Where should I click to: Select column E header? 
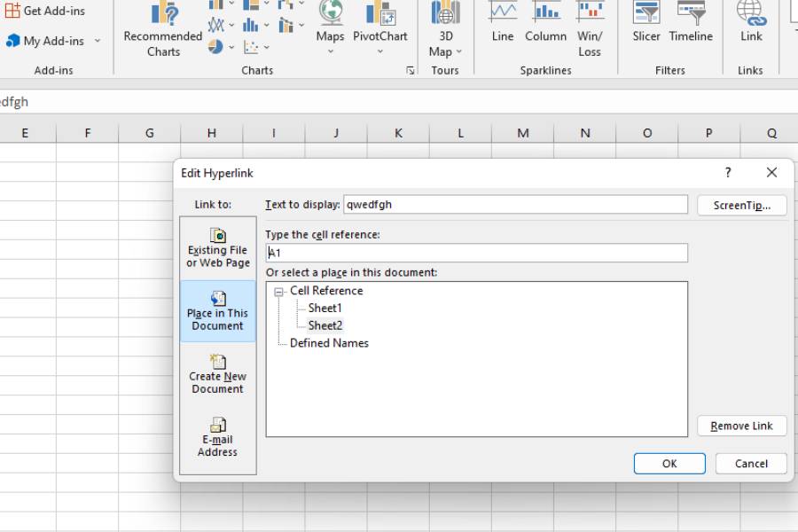pos(25,133)
